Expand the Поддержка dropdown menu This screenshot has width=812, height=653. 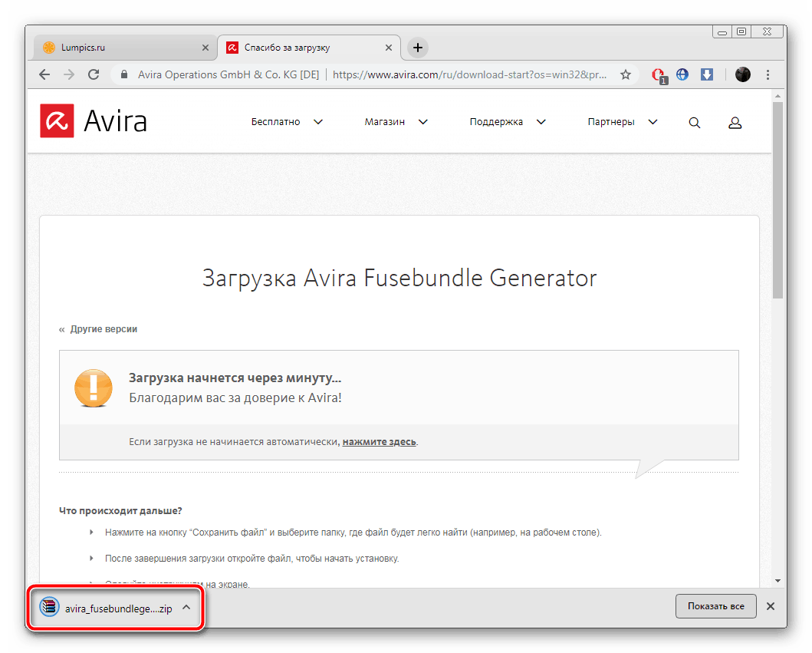coord(507,122)
